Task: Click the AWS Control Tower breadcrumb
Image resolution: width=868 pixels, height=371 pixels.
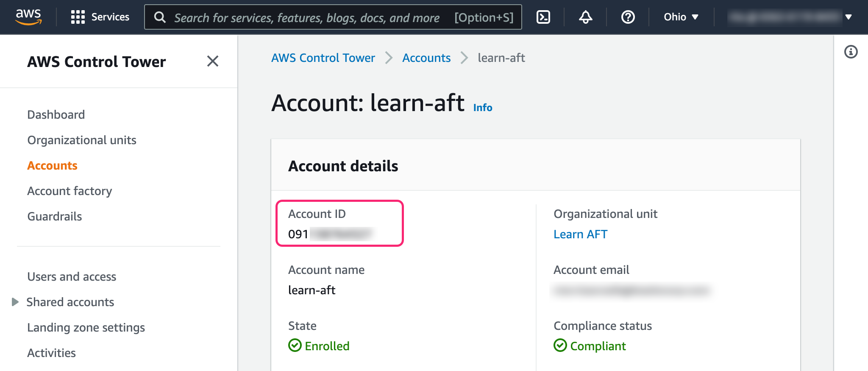Action: tap(323, 58)
